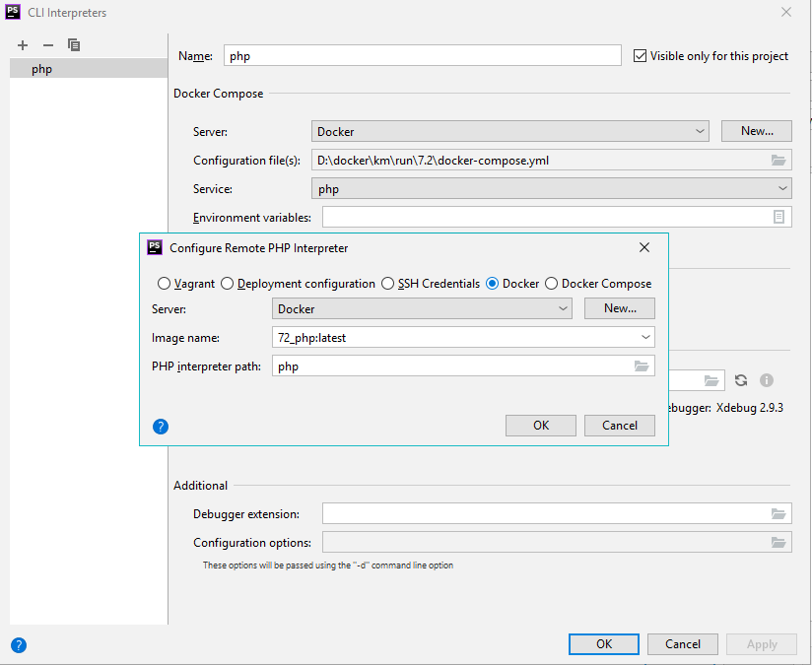Select the Docker Compose radio option
Image resolution: width=812 pixels, height=665 pixels.
tap(552, 284)
